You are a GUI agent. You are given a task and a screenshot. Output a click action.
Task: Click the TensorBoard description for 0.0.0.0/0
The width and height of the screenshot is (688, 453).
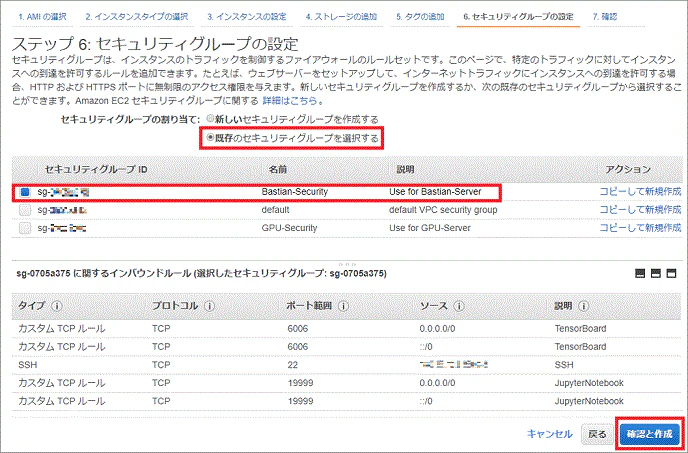pos(580,328)
